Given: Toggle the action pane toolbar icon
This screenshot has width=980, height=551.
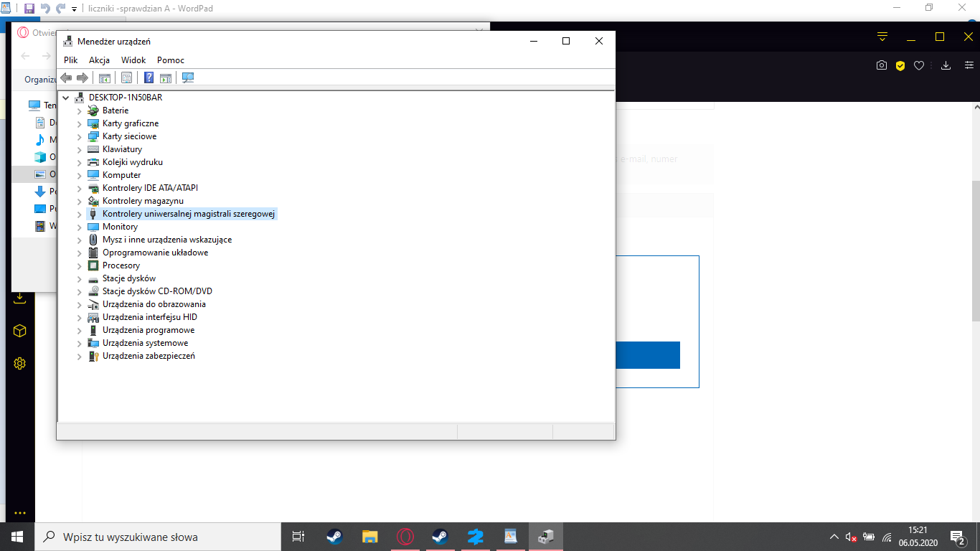Looking at the screenshot, I should tap(166, 77).
